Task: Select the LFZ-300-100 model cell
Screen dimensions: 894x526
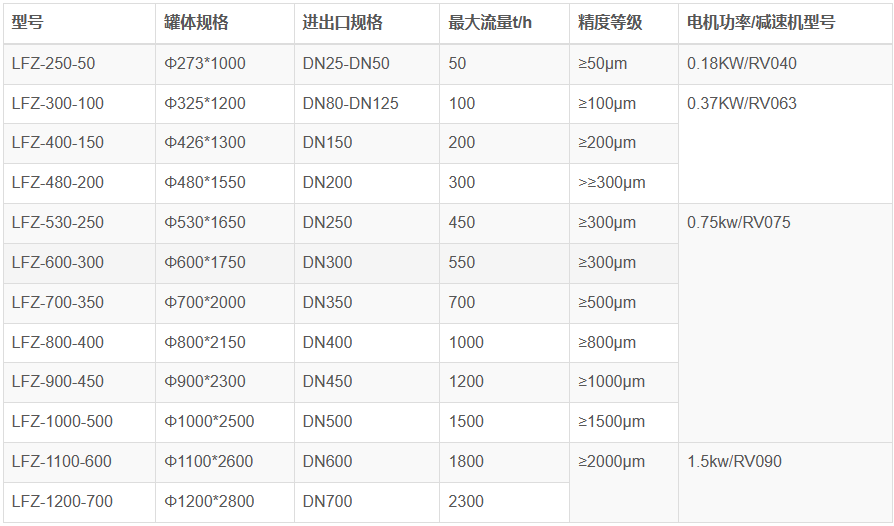Action: pyautogui.click(x=58, y=104)
